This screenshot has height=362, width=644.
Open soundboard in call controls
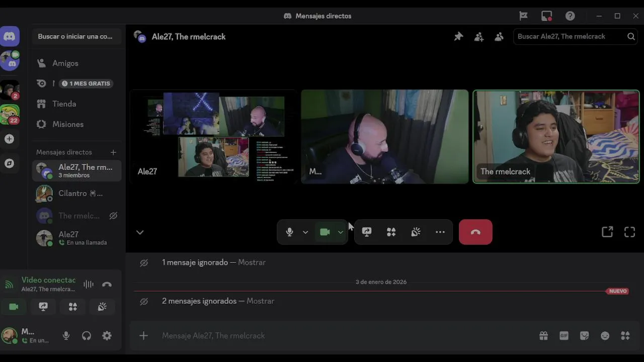[x=416, y=232]
